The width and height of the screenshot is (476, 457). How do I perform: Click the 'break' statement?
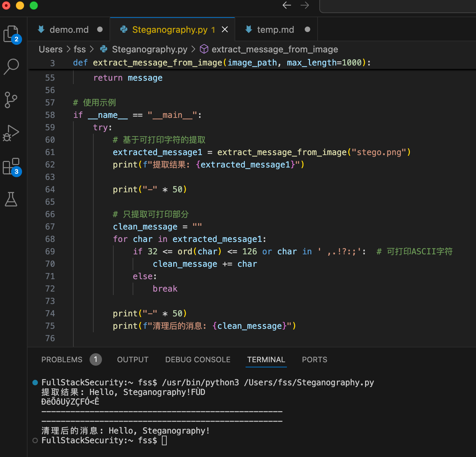[165, 289]
